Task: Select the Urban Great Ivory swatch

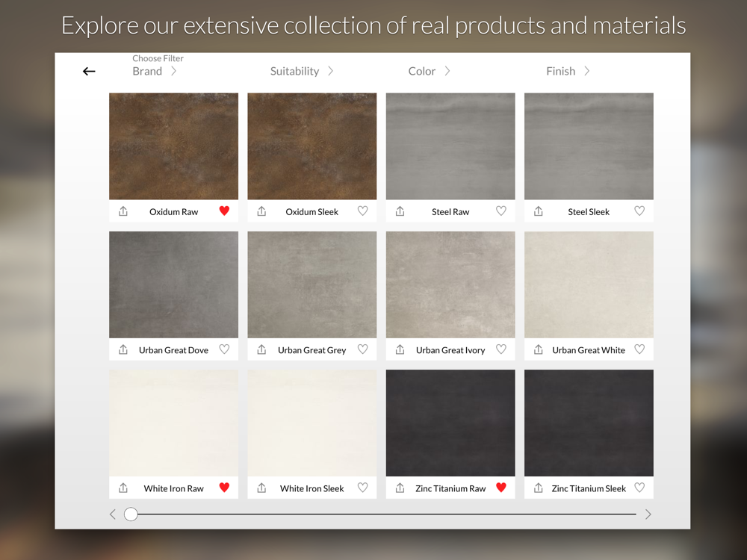Action: click(450, 284)
